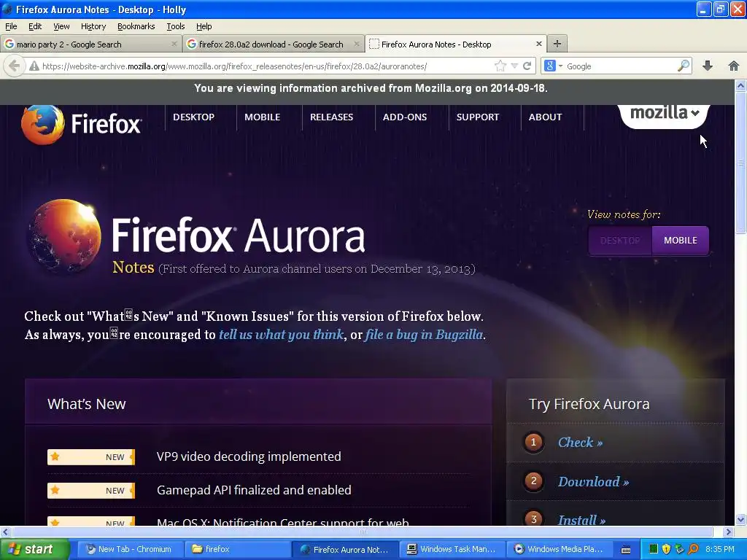Click 'VP9 video decoding implemented' text

coord(249,456)
